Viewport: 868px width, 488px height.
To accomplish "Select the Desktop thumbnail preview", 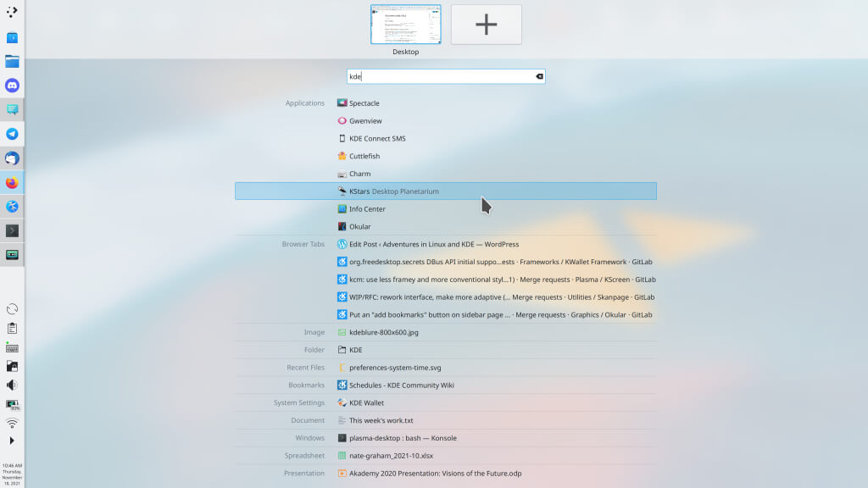I will pos(405,25).
